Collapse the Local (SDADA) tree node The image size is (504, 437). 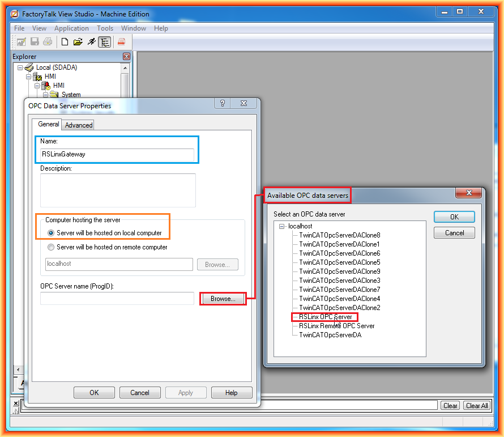(20, 67)
